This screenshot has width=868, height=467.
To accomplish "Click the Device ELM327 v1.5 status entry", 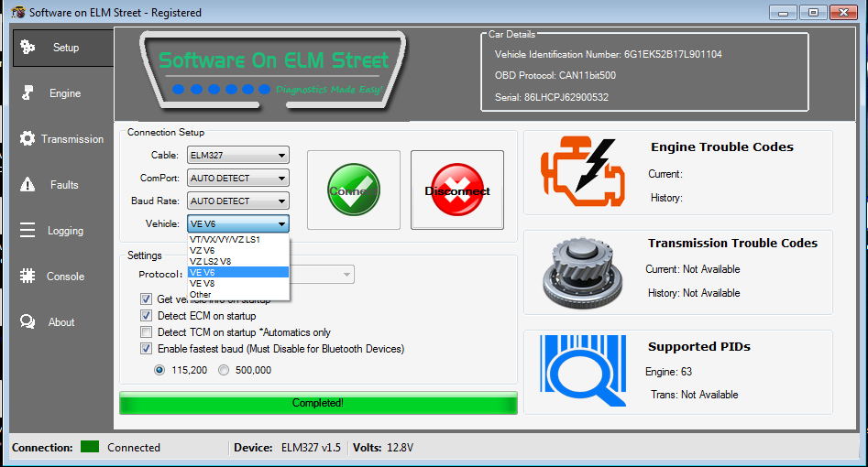I will point(287,448).
